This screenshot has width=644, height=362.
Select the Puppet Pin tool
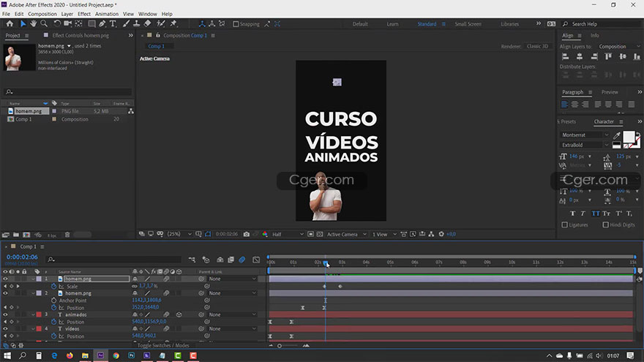pyautogui.click(x=173, y=24)
